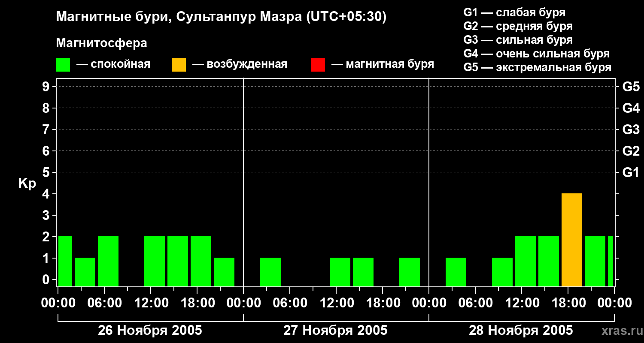Click the 'Kp' y-axis title

point(27,184)
